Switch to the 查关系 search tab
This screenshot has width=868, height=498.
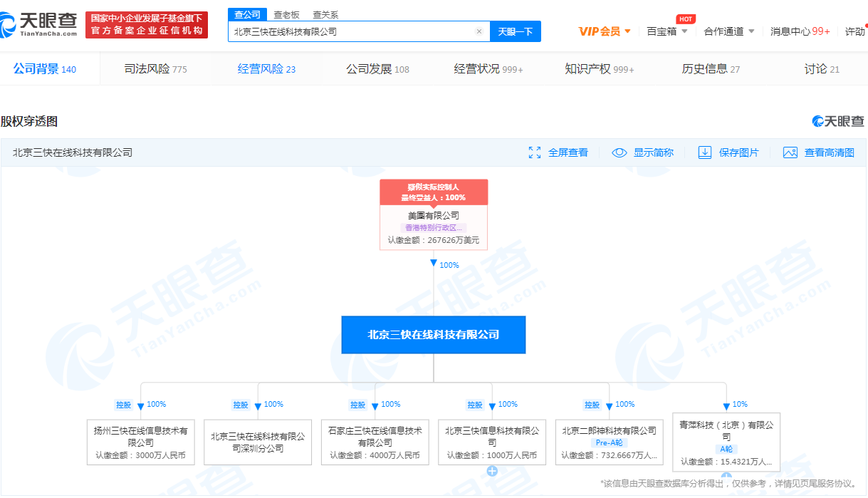tap(325, 14)
